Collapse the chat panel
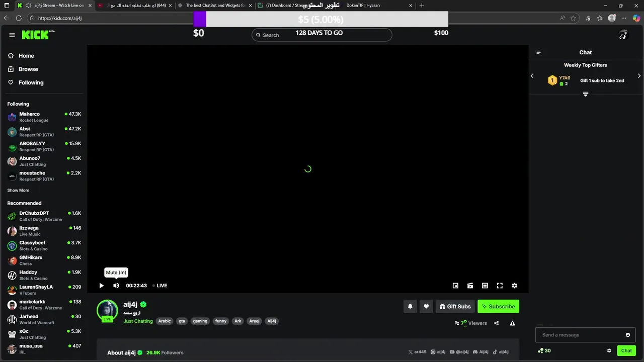The image size is (644, 362). pos(538,52)
